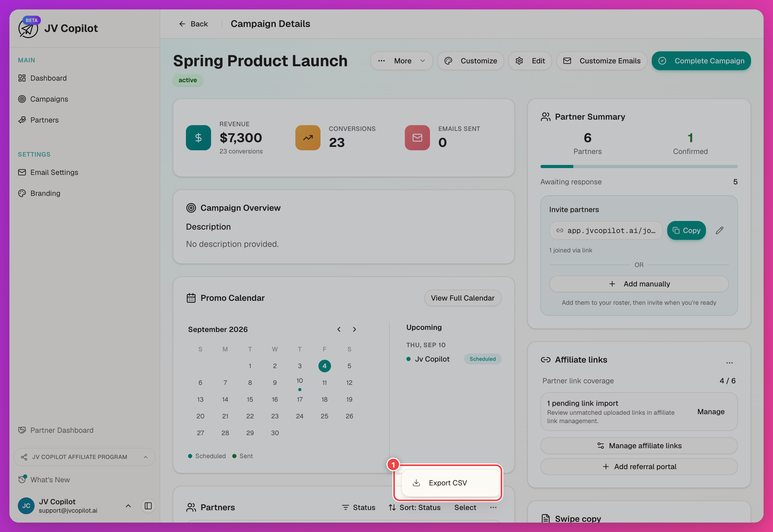
Task: Click the Conversions trend icon
Action: [x=308, y=138]
